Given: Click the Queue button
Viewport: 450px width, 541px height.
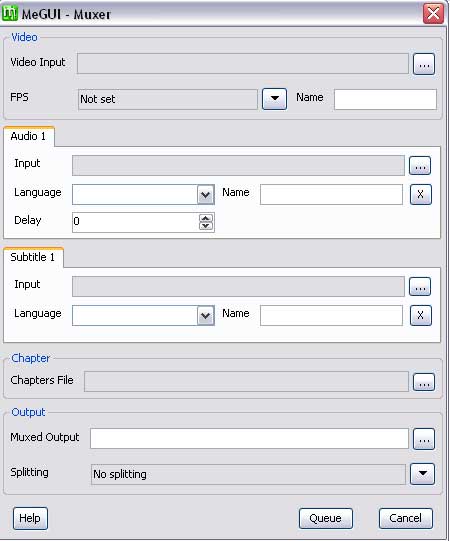Looking at the screenshot, I should coord(326,518).
